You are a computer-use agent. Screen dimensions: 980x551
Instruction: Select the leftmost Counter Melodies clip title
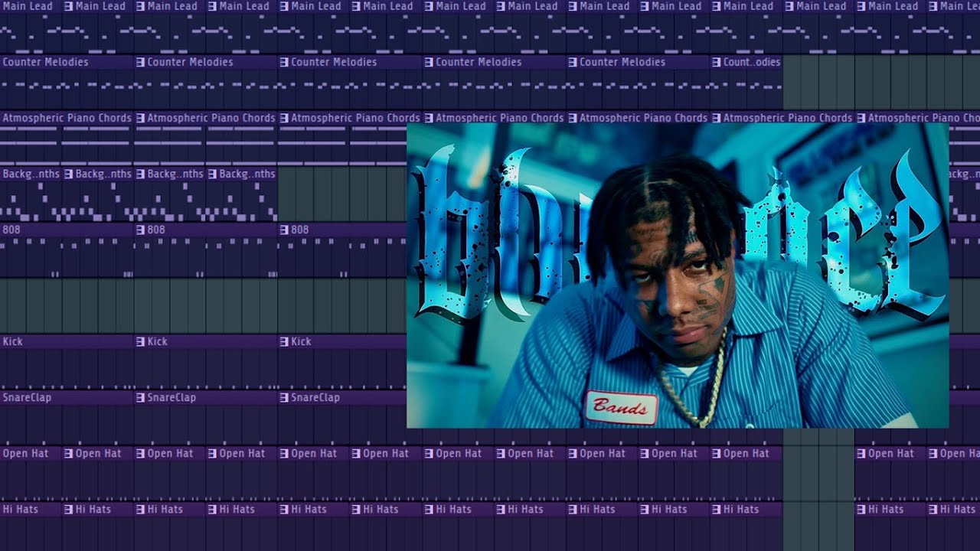pos(45,62)
